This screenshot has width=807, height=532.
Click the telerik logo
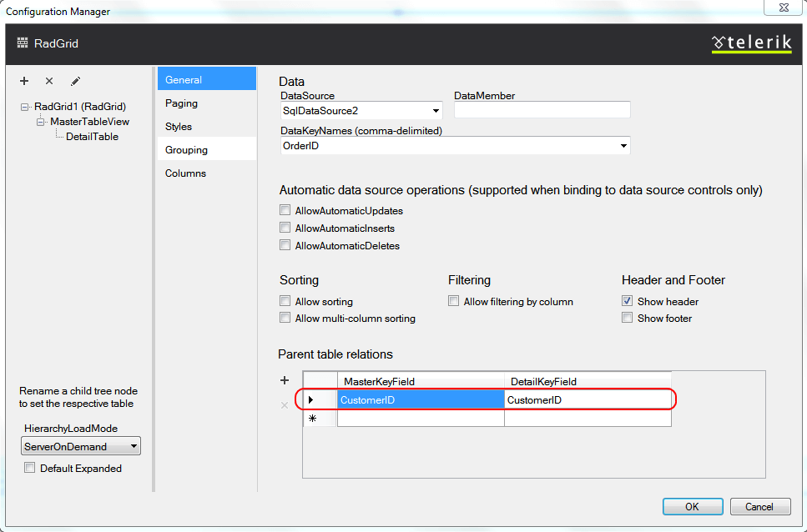tap(750, 43)
